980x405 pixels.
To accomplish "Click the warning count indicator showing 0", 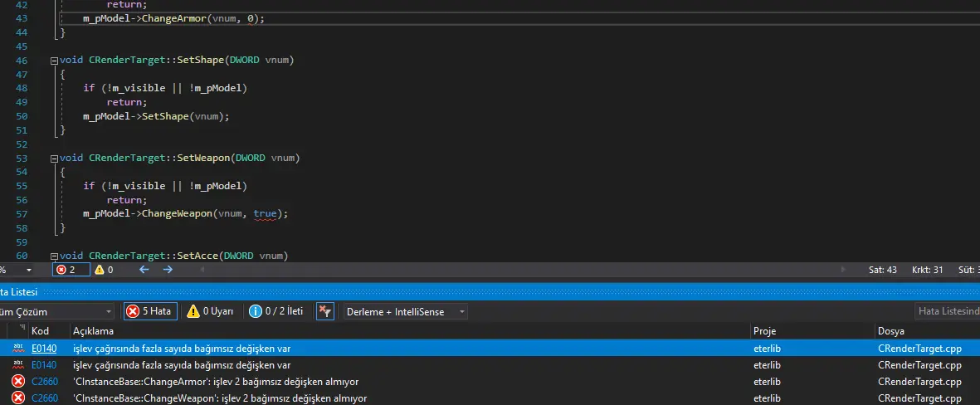I will [104, 270].
